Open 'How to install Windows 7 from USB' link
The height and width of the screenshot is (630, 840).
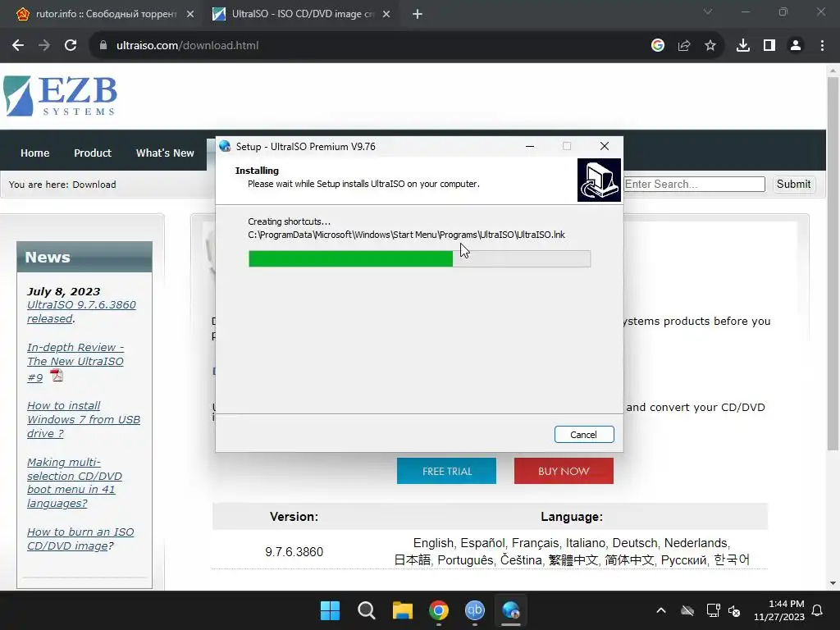point(84,419)
